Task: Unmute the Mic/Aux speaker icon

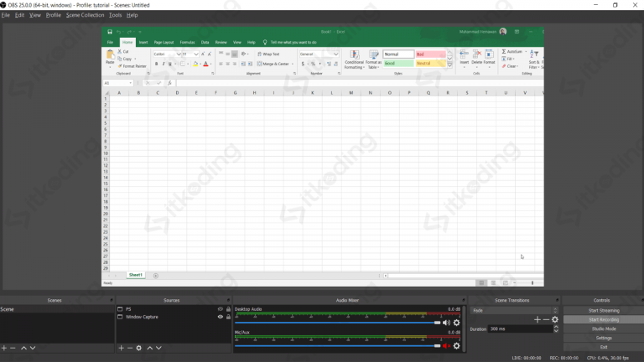Action: click(446, 345)
